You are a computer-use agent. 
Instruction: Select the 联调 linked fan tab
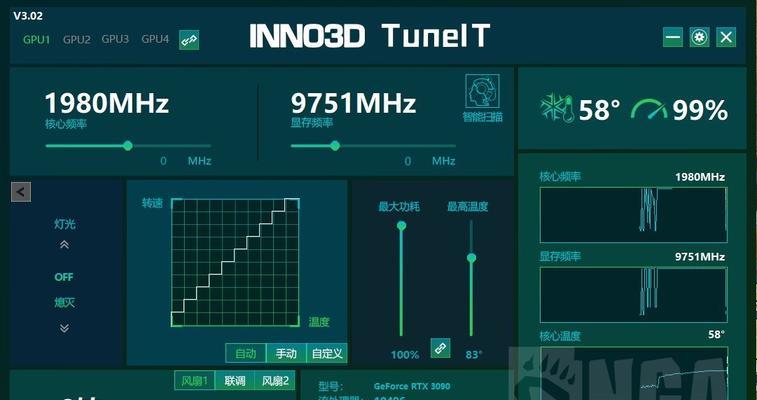pos(235,381)
